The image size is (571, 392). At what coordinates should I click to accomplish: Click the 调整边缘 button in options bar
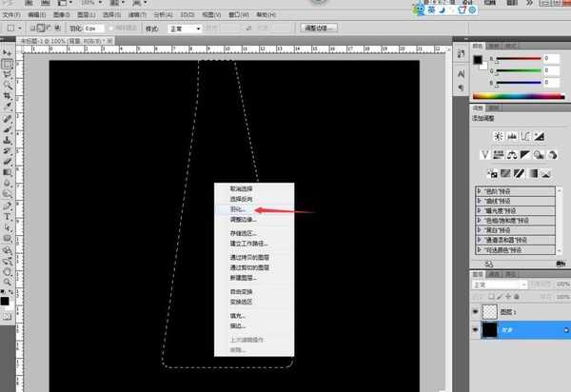(x=318, y=29)
